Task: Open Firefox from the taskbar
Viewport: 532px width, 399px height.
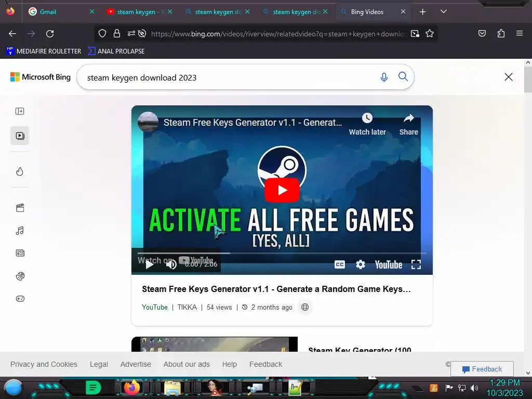Action: [131, 388]
